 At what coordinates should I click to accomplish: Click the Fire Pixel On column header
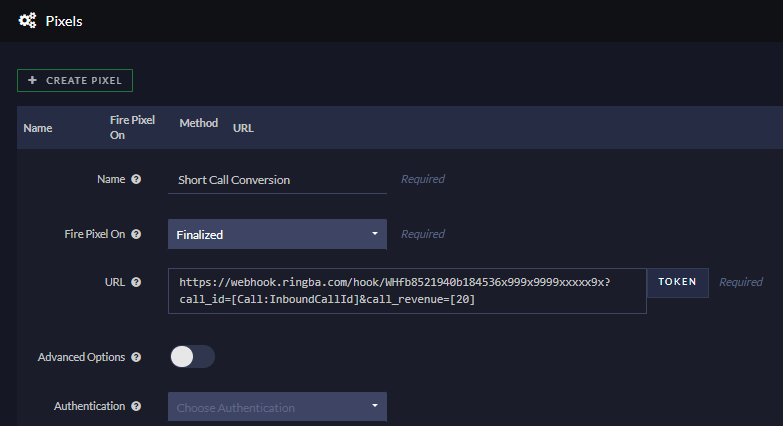(132, 127)
